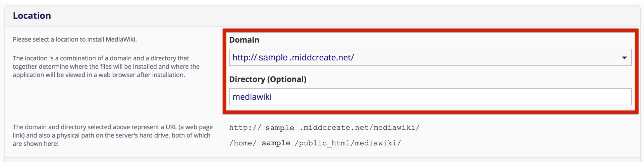
Task: Click '.middcreate.net/mediawiki/' in the URL preview
Action: [360, 128]
